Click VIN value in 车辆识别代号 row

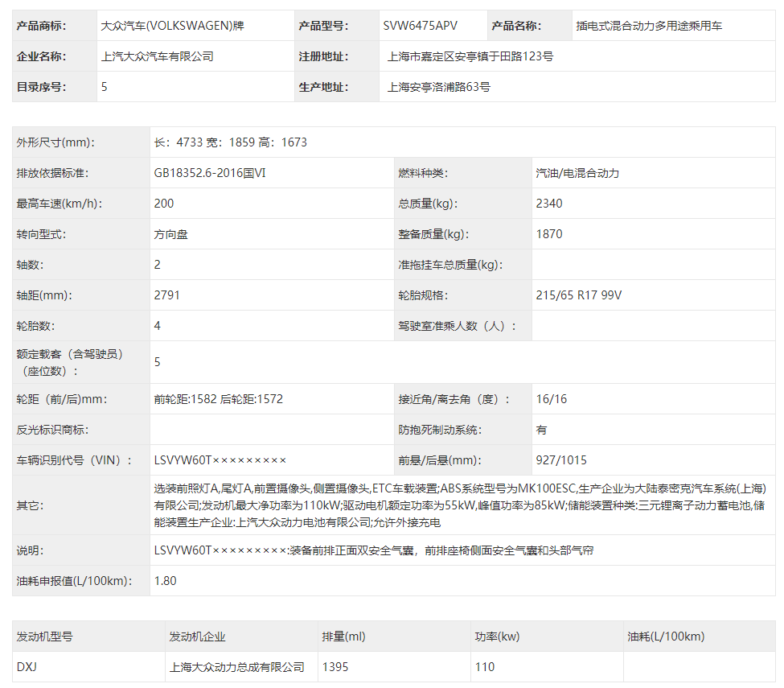click(220, 460)
